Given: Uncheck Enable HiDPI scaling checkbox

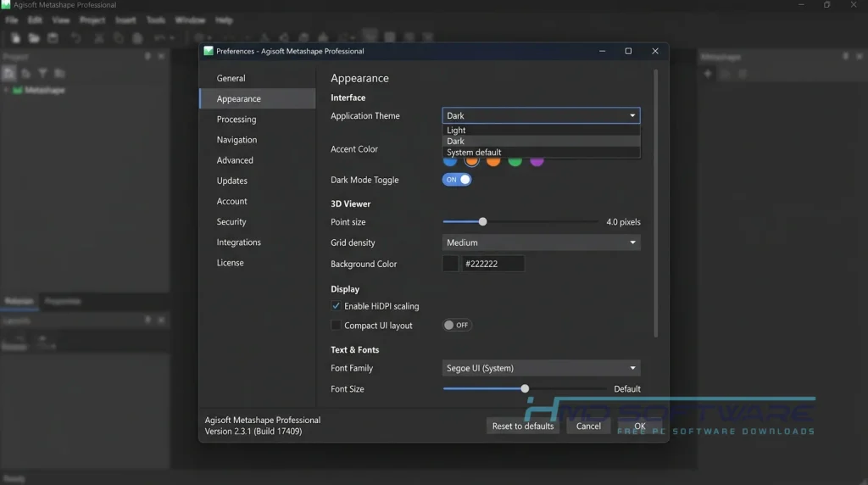Looking at the screenshot, I should (x=336, y=305).
